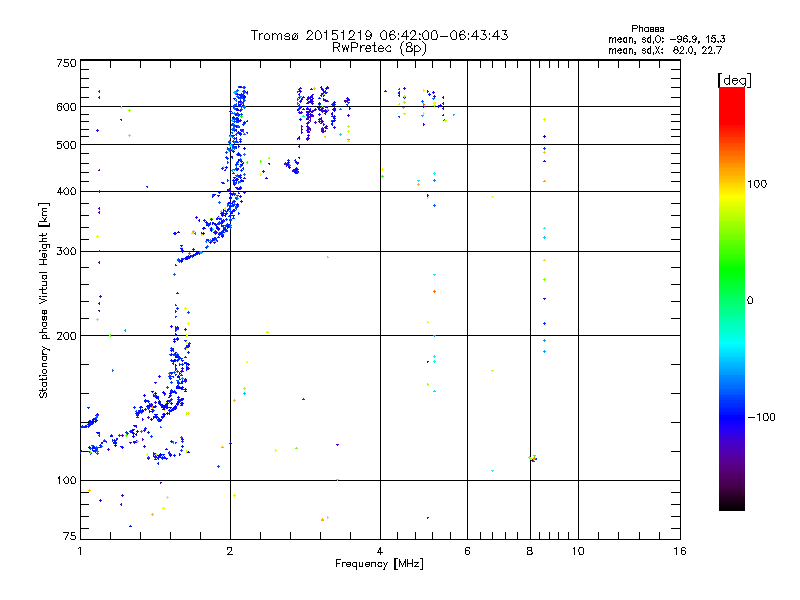Click the "Stationary phase Virtual Height [km]" axis label

click(44, 300)
